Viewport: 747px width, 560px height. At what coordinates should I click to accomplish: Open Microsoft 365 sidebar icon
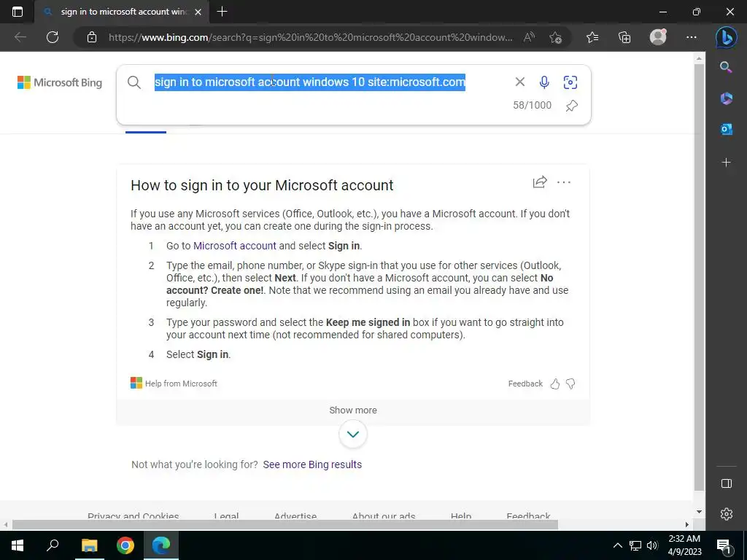726,98
